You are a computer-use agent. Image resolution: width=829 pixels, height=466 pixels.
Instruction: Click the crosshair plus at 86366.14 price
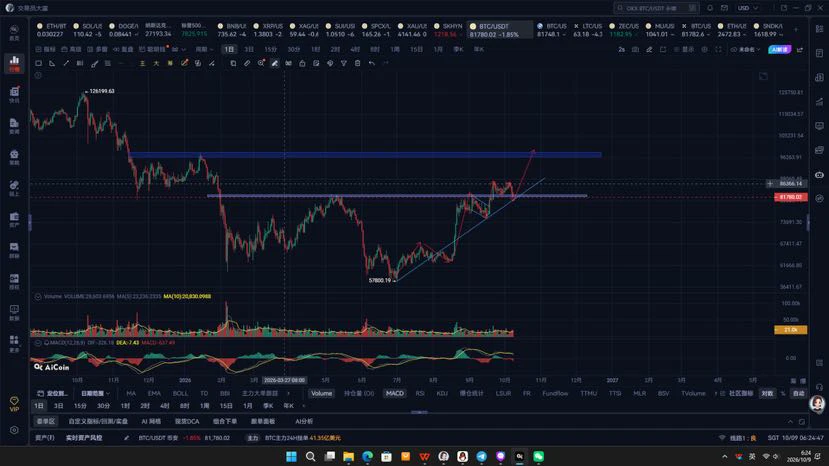tap(770, 184)
